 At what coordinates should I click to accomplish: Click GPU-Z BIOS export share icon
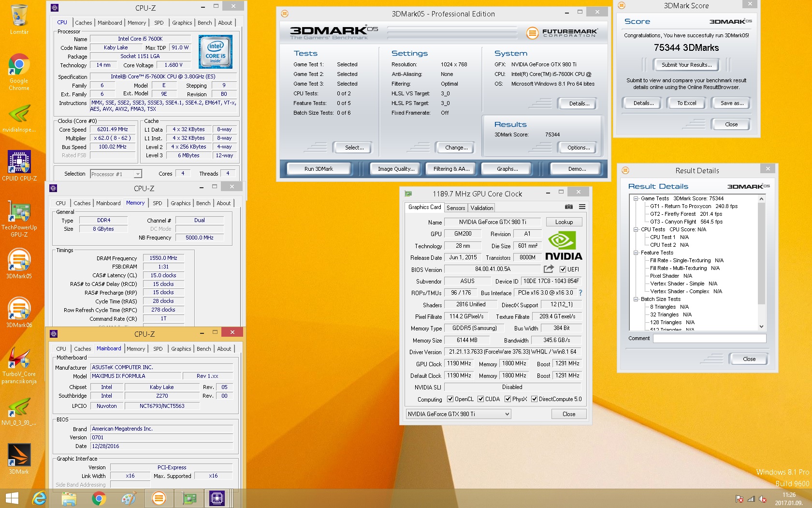tap(549, 269)
